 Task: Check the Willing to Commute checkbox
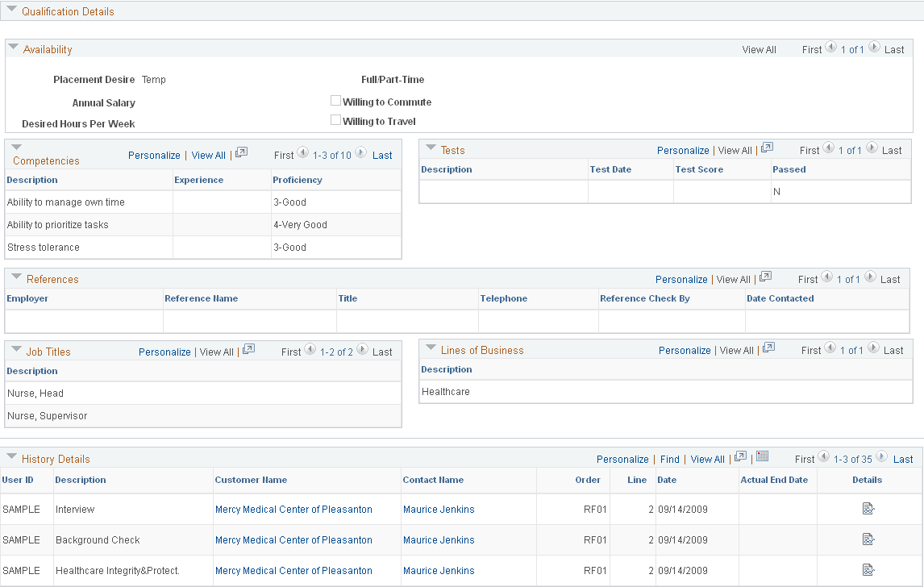(x=335, y=100)
